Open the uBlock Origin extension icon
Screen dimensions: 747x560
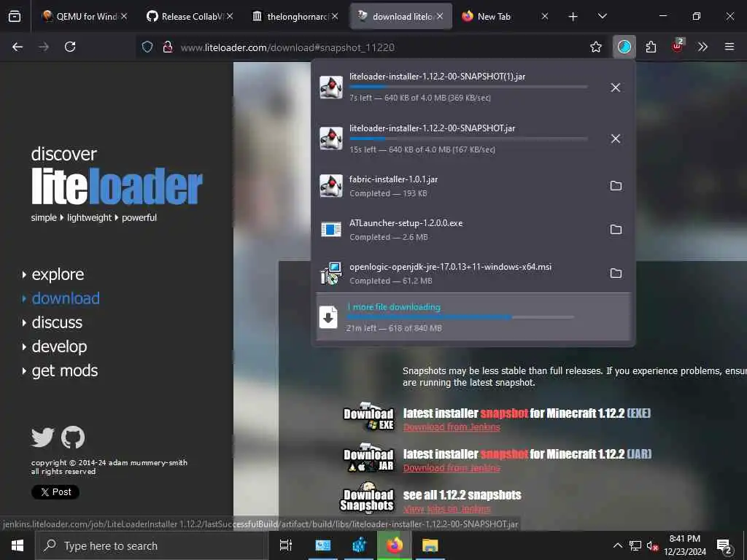coord(678,46)
